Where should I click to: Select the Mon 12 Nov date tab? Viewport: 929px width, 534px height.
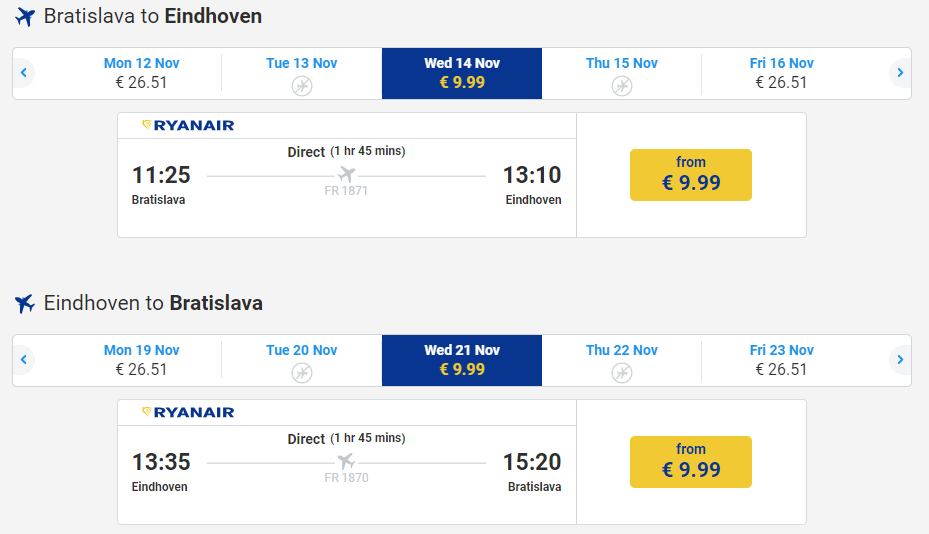click(x=142, y=73)
